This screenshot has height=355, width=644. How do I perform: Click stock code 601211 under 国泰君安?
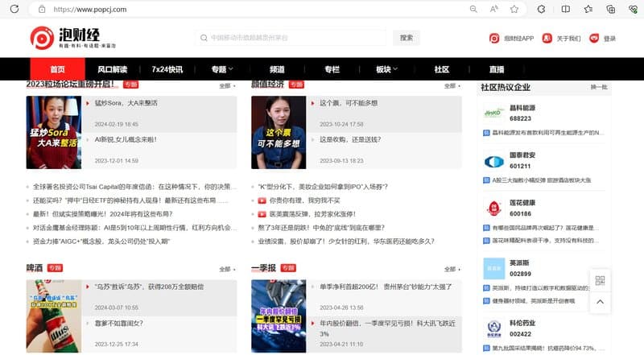coord(520,166)
